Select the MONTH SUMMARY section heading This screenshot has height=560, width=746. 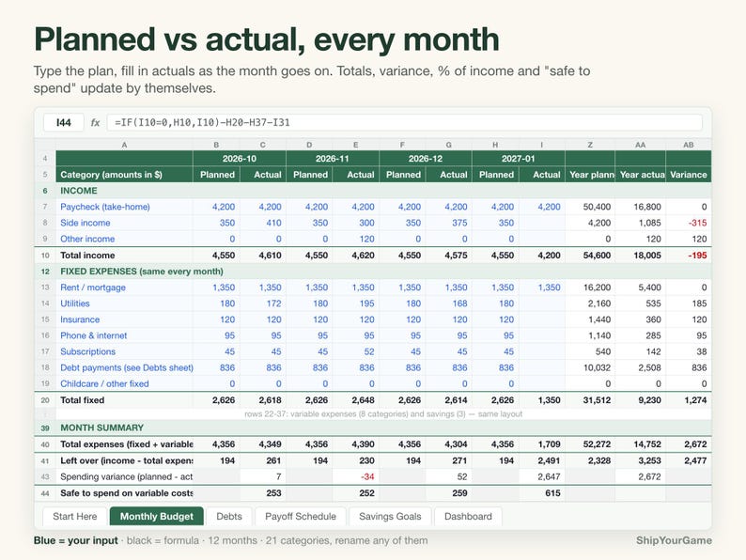(x=101, y=428)
